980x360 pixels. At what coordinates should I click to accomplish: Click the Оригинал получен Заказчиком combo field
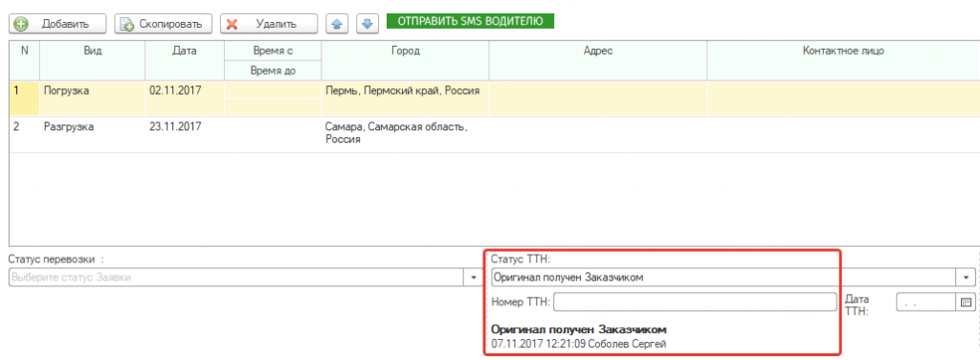point(724,277)
